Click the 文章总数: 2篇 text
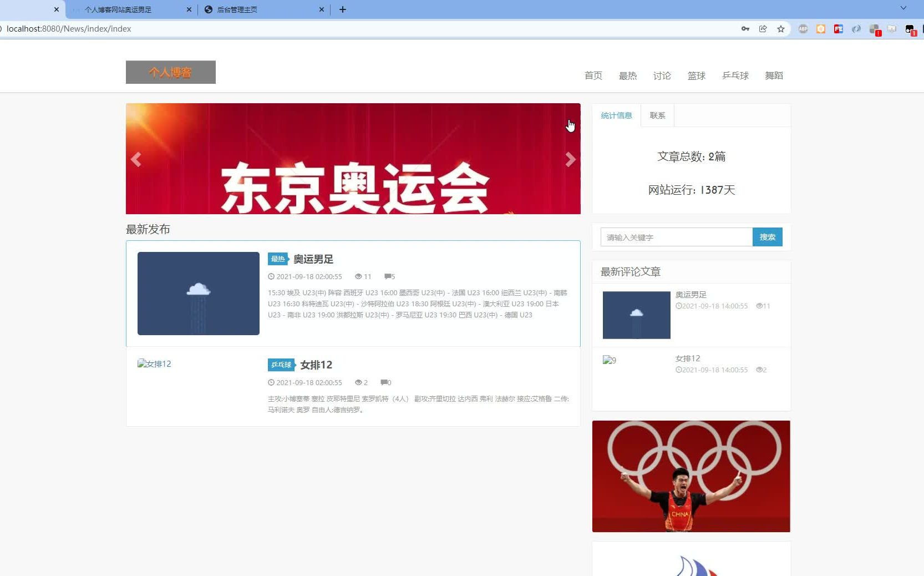 [691, 156]
